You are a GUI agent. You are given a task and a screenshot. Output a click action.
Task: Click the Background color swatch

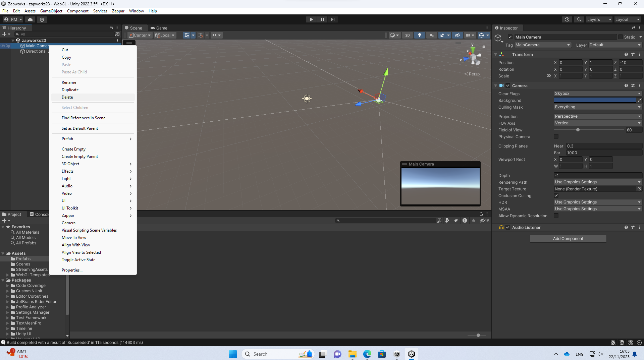click(595, 100)
